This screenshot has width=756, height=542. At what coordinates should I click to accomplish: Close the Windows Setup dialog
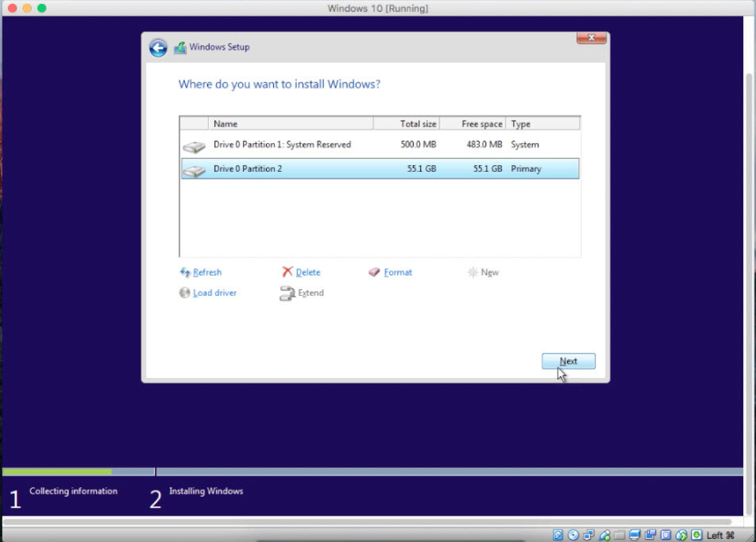592,37
